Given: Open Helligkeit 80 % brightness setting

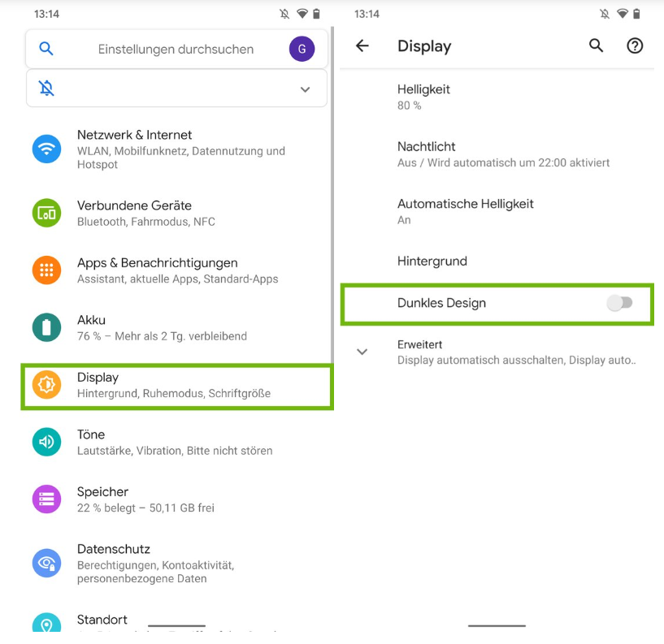Looking at the screenshot, I should coord(497,97).
